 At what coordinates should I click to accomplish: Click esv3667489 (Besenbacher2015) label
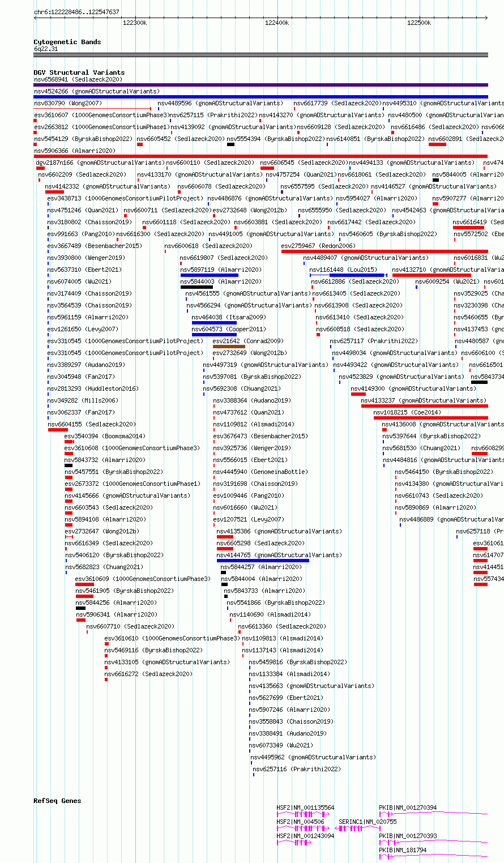point(95,246)
